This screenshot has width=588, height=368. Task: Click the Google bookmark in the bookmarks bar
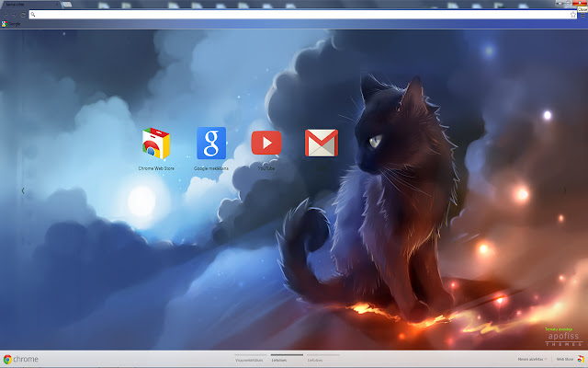11,24
